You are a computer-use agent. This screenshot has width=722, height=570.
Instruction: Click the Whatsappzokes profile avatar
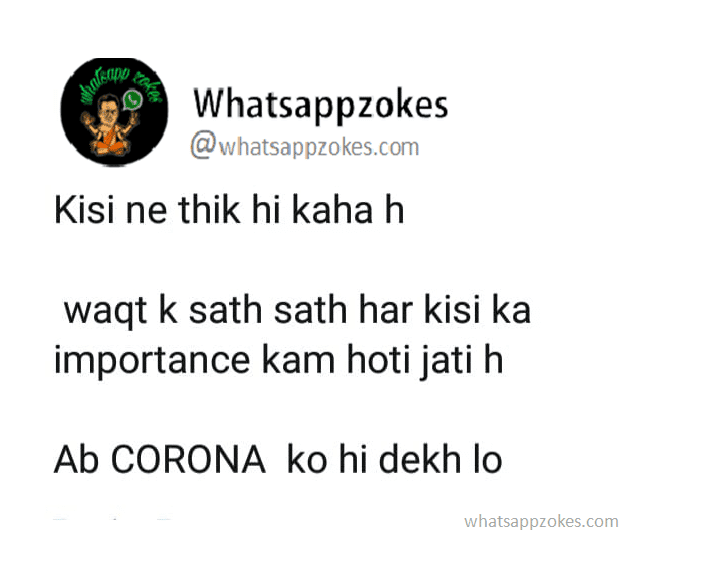[x=114, y=111]
